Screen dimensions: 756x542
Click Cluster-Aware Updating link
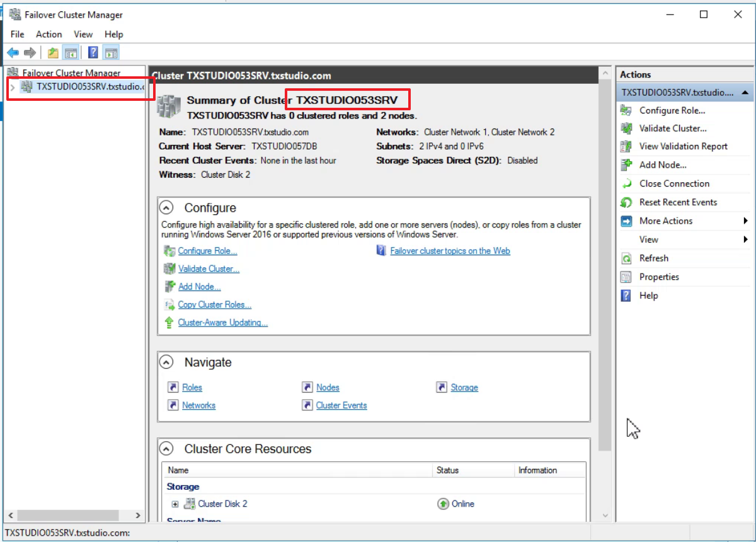222,323
